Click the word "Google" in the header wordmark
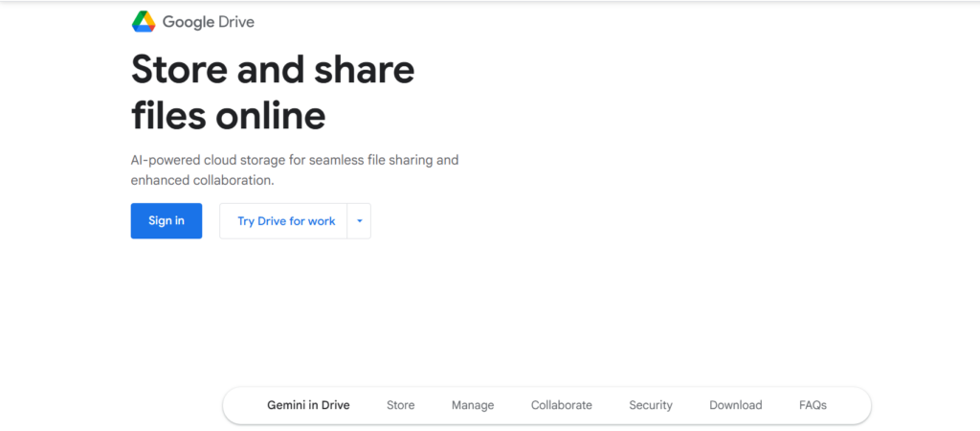Viewport: 980px width, 431px height. [188, 21]
